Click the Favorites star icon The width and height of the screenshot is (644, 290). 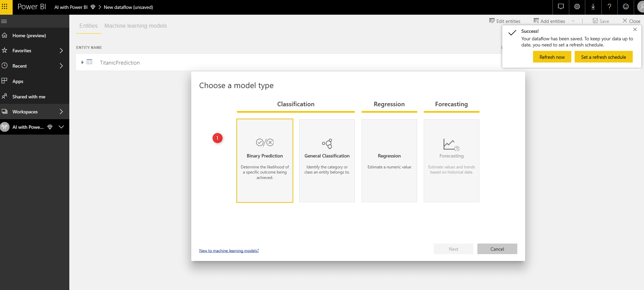pos(4,50)
